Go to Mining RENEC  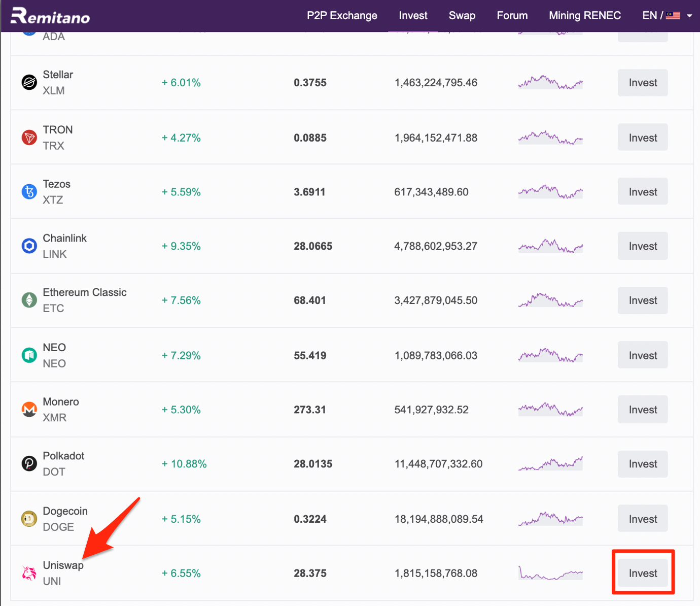tap(585, 15)
